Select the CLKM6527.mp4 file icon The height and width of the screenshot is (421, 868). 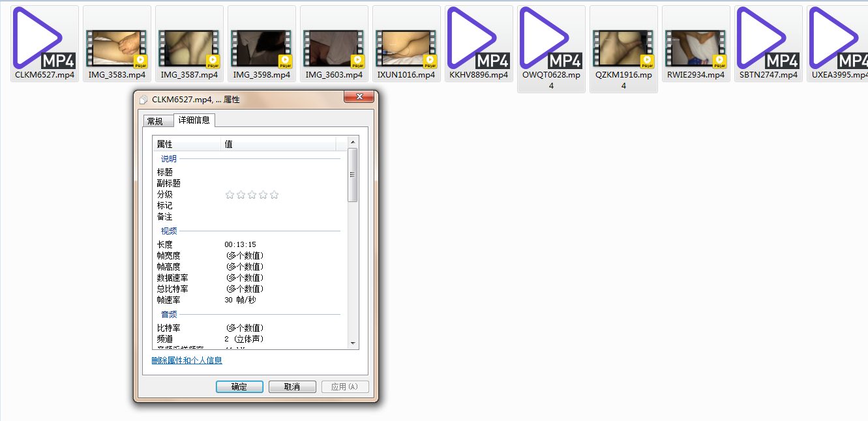44,38
